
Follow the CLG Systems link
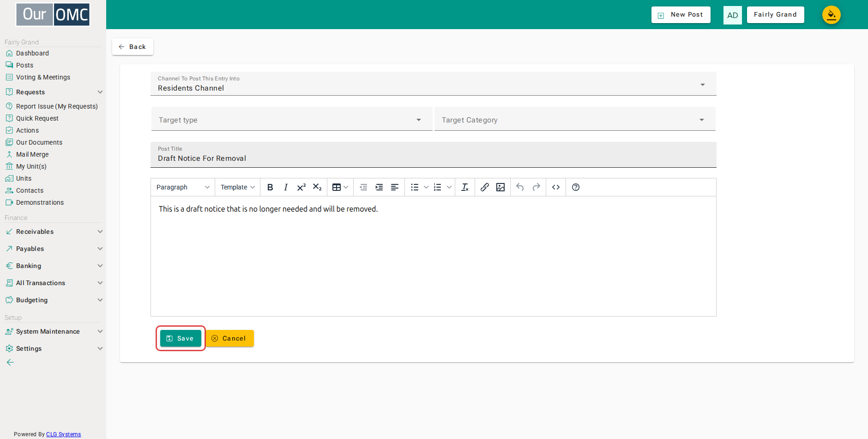pos(63,434)
